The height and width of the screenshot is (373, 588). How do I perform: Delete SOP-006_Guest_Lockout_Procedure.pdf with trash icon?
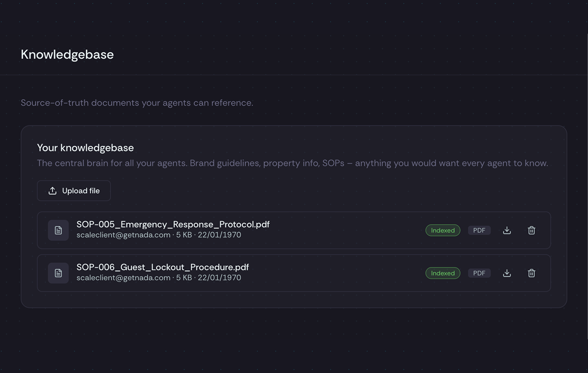(x=531, y=273)
